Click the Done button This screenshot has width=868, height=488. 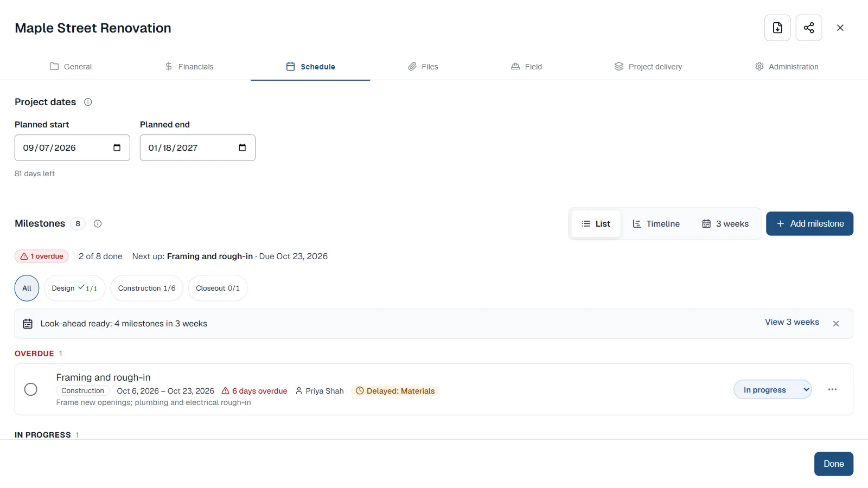(834, 464)
